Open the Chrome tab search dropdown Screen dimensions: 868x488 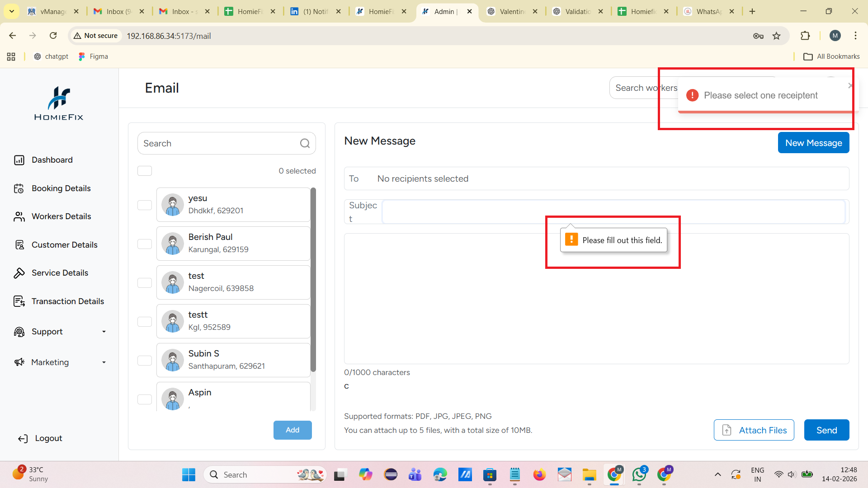coord(12,11)
